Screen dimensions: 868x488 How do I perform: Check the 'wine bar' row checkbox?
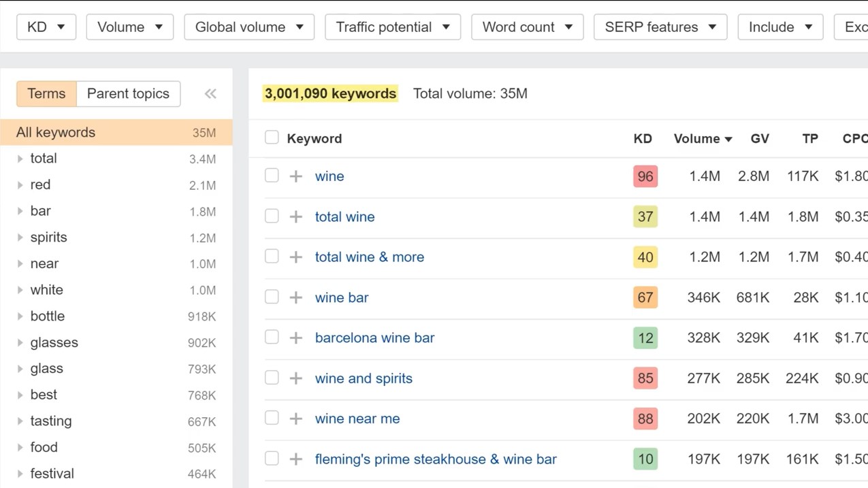[272, 297]
